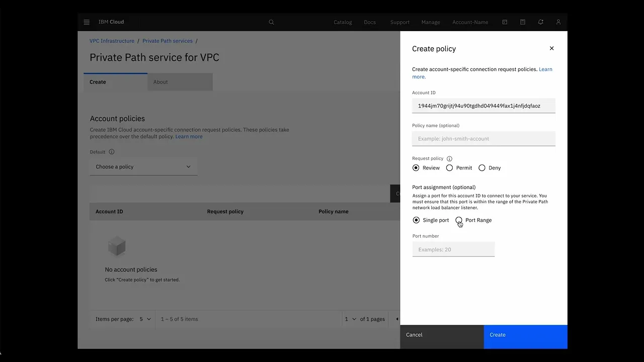644x362 pixels.
Task: Click the blue Create button
Action: [525, 335]
